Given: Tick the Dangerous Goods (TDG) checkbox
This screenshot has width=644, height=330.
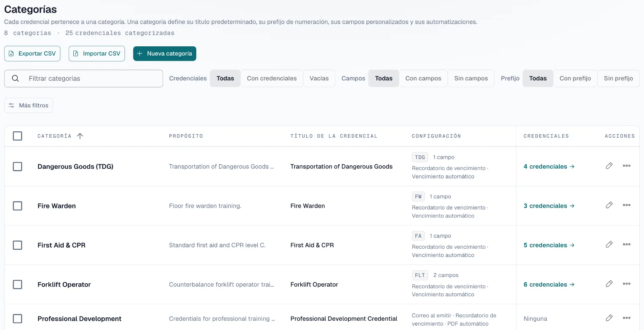Looking at the screenshot, I should (17, 167).
